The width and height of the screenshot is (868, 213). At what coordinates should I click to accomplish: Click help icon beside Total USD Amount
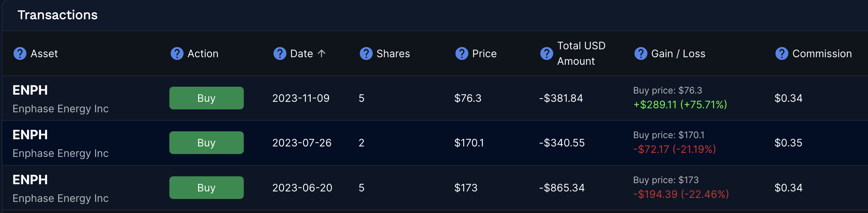pyautogui.click(x=547, y=54)
